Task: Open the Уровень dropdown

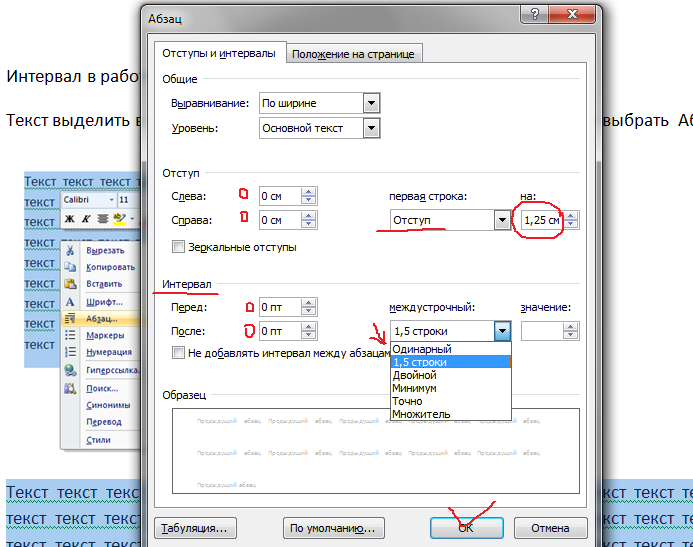Action: click(371, 128)
